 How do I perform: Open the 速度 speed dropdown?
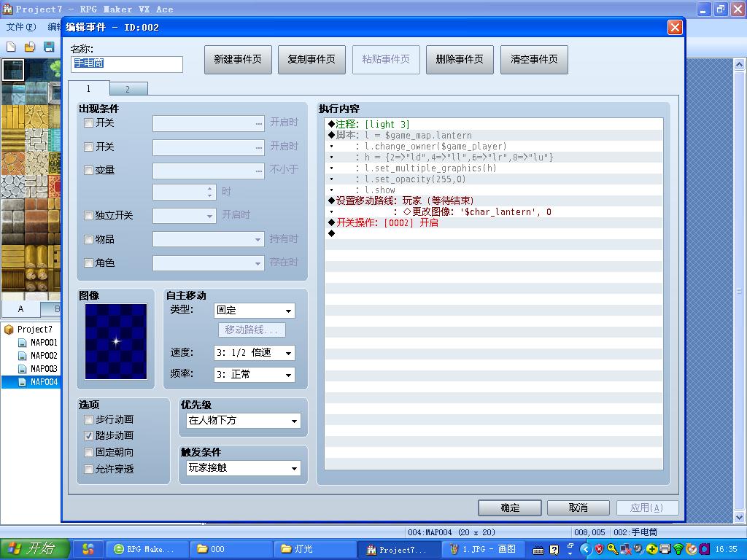tap(255, 353)
